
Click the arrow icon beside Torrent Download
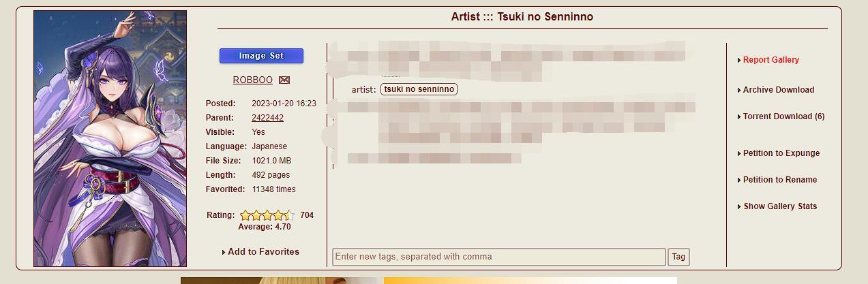click(x=739, y=117)
